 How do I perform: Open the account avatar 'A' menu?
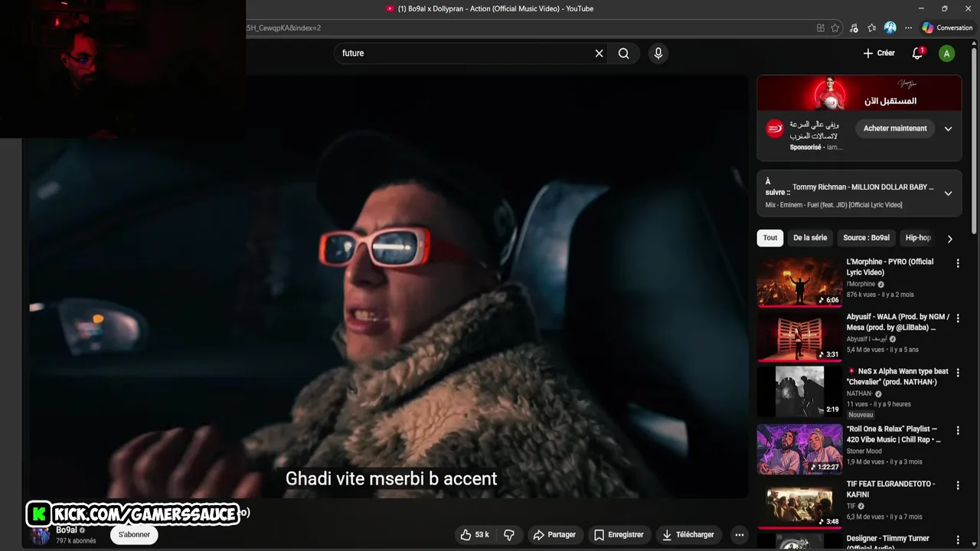click(x=947, y=54)
